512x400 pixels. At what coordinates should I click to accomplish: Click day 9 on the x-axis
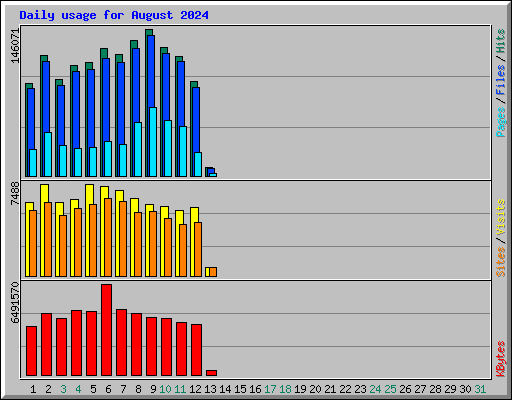click(153, 389)
